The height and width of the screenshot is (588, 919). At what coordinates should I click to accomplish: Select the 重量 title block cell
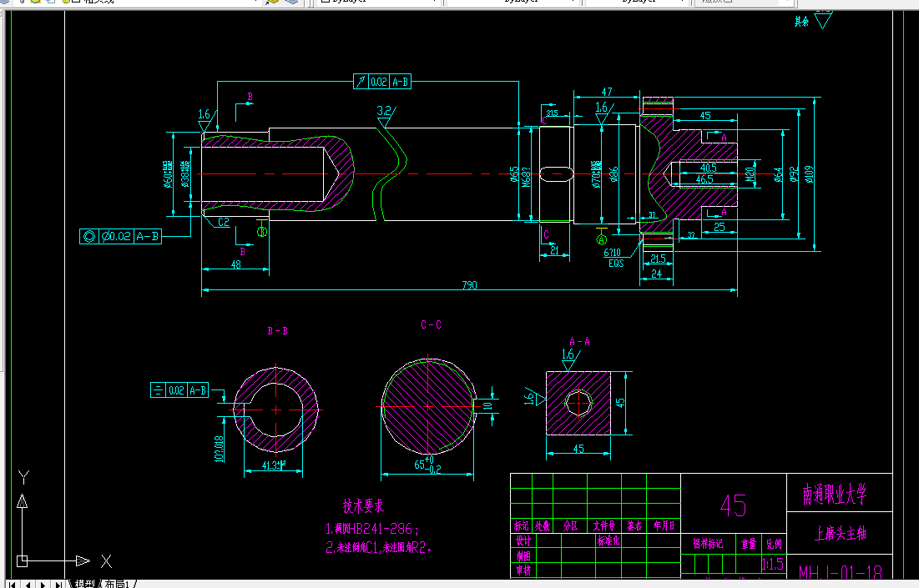(x=749, y=544)
